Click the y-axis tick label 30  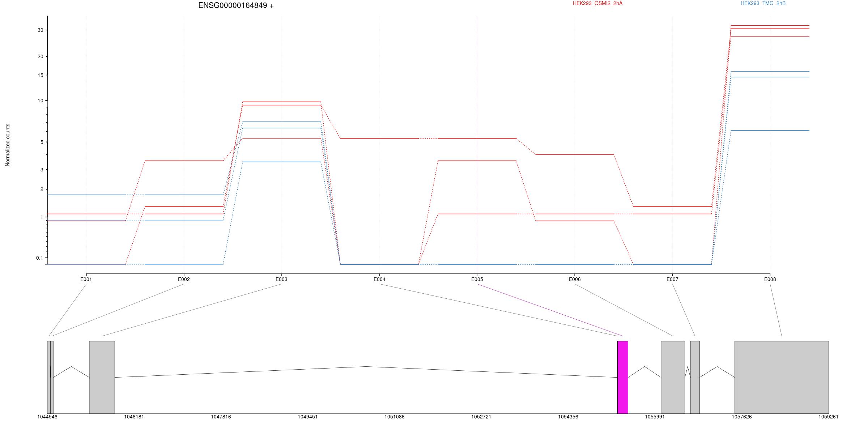(x=40, y=30)
